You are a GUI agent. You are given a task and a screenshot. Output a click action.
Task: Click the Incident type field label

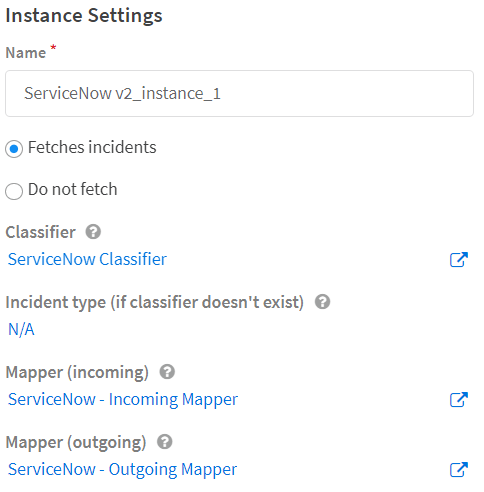click(155, 302)
